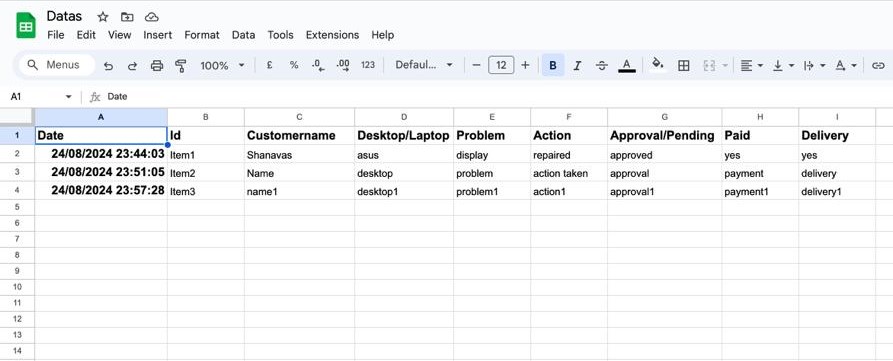The image size is (893, 361).
Task: Click the Undo arrow
Action: click(x=108, y=65)
